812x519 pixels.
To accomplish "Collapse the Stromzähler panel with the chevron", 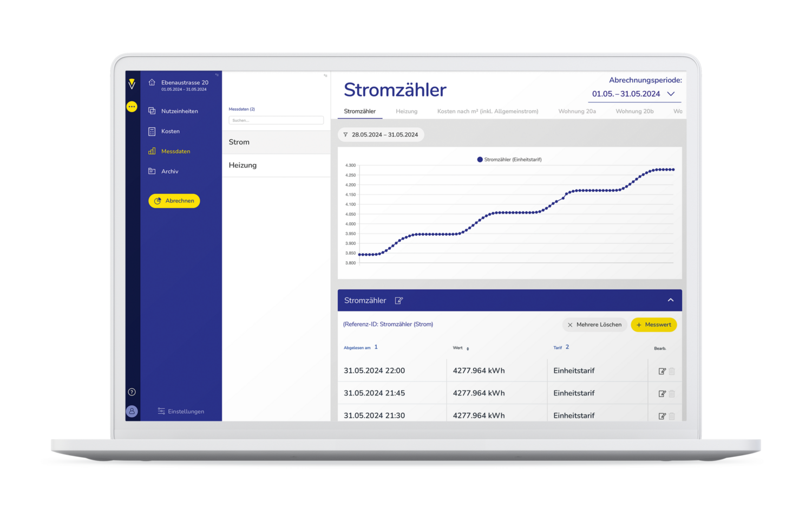I will point(670,300).
